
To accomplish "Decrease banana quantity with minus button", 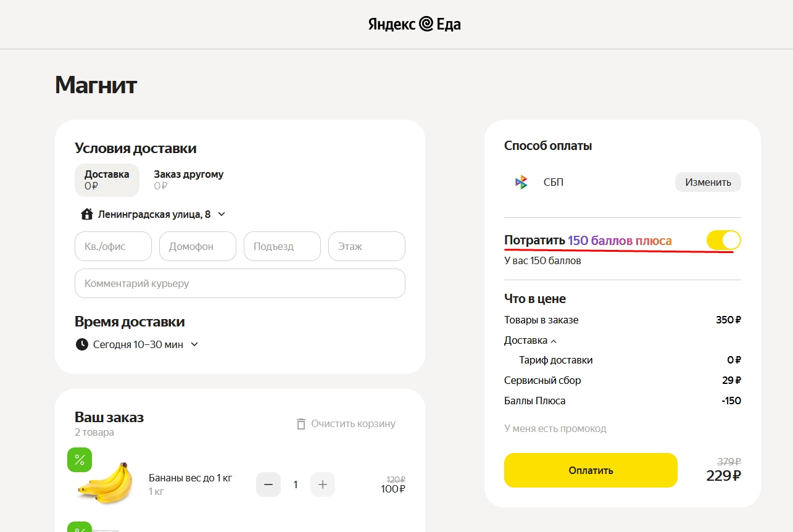I will coord(268,484).
